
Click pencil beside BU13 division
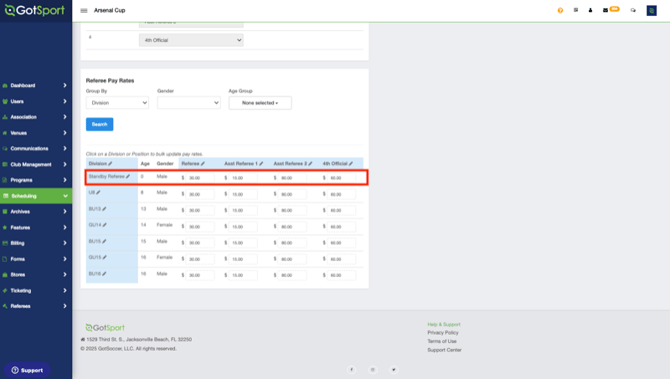pos(104,209)
